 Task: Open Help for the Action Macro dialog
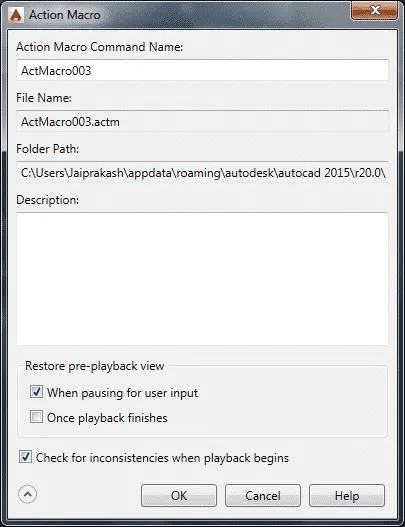coord(347,495)
